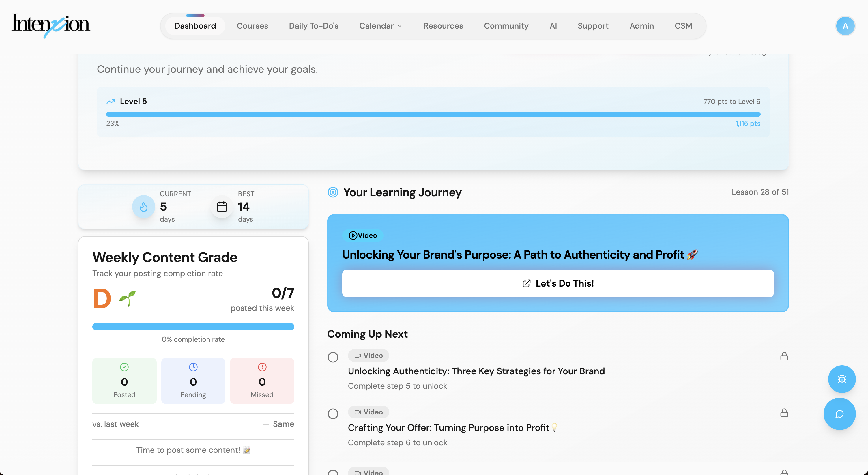Screen dimensions: 868x475
Task: Click the Let's Do This! button
Action: click(x=558, y=283)
